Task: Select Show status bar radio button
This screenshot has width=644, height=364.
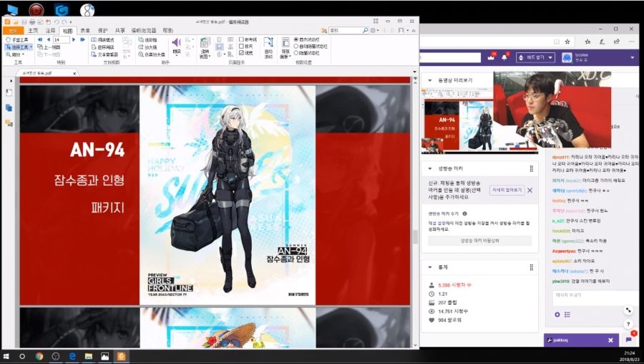Action: [296, 39]
